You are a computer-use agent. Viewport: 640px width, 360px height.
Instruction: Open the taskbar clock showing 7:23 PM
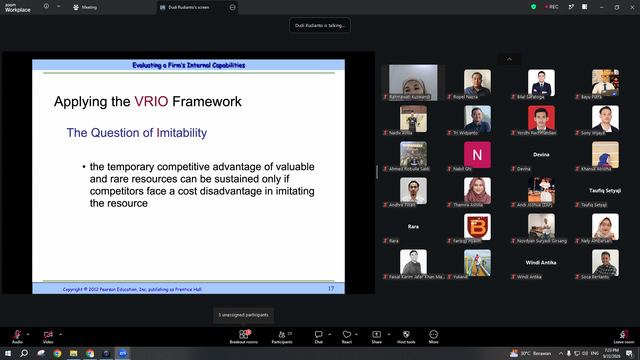click(x=611, y=353)
